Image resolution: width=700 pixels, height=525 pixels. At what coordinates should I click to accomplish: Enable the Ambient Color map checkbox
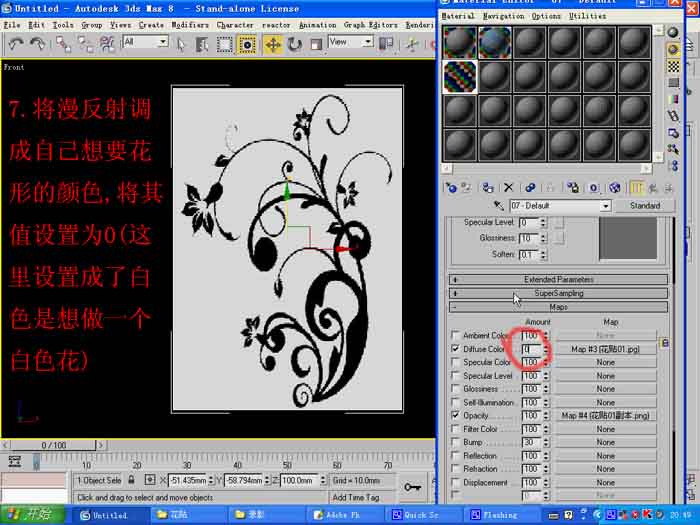[455, 335]
